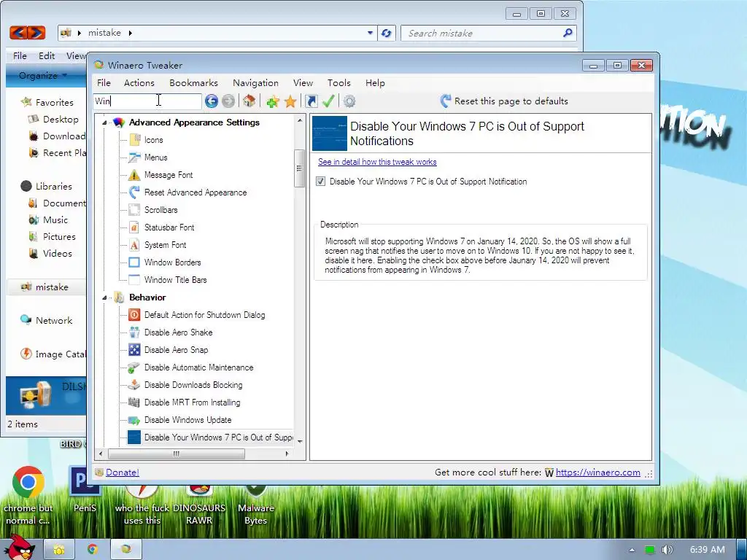Select Desktop in Explorer Favorites
Image resolution: width=747 pixels, height=560 pixels.
[61, 119]
